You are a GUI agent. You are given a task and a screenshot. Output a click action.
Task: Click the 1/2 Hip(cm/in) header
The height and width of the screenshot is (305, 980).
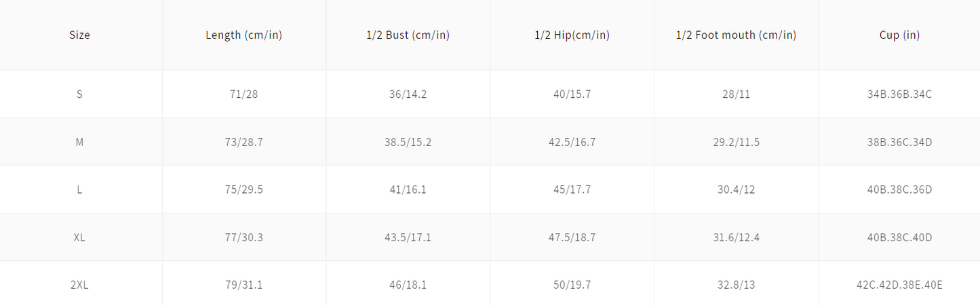click(572, 35)
